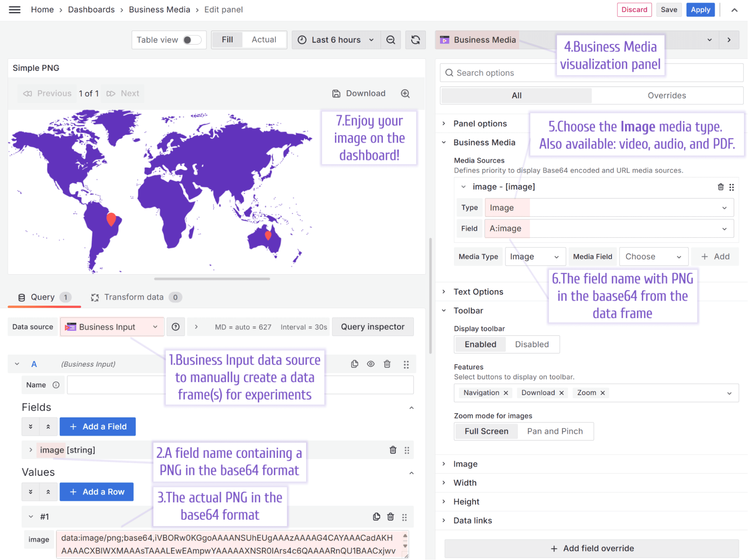Switch to the Transform data tab

click(x=134, y=297)
